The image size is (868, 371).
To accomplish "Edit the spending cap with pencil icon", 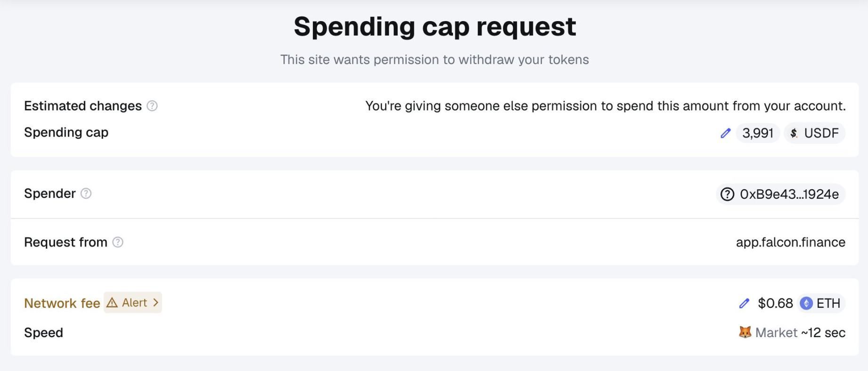I will (x=725, y=133).
